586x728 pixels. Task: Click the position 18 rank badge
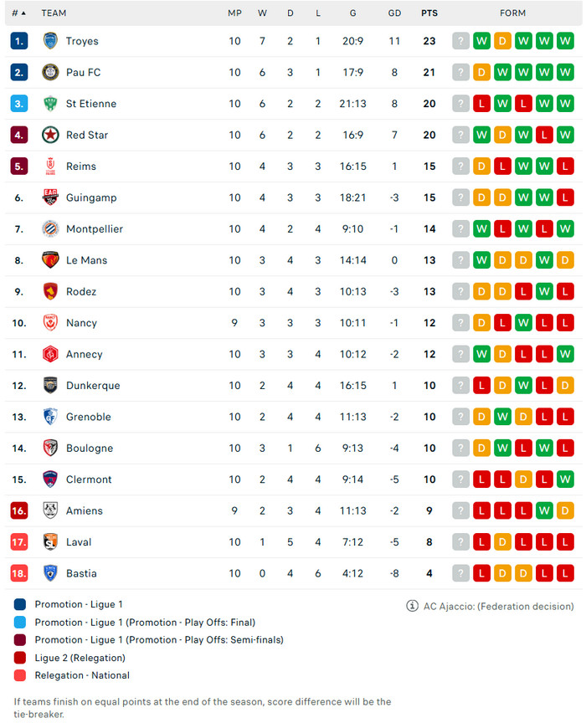tap(19, 573)
